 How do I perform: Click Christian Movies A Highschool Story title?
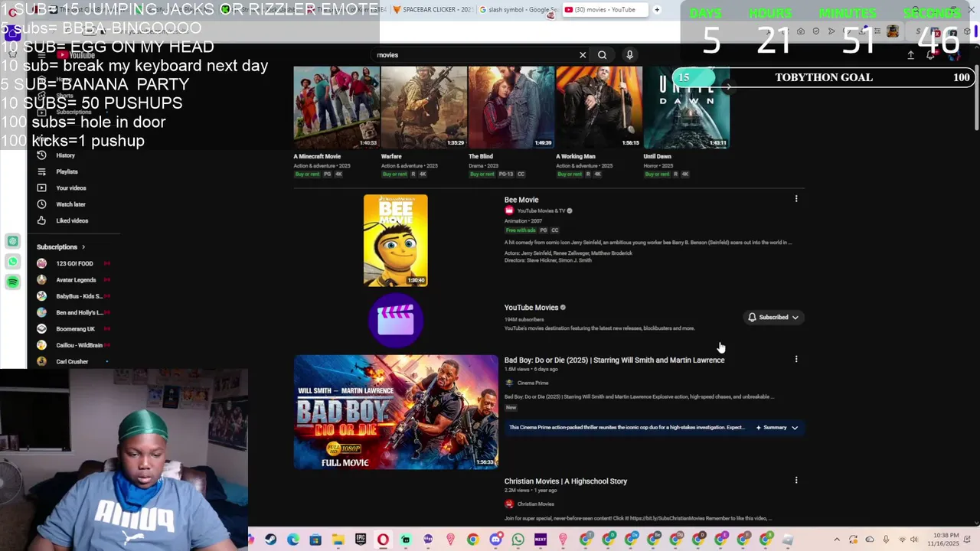point(566,481)
